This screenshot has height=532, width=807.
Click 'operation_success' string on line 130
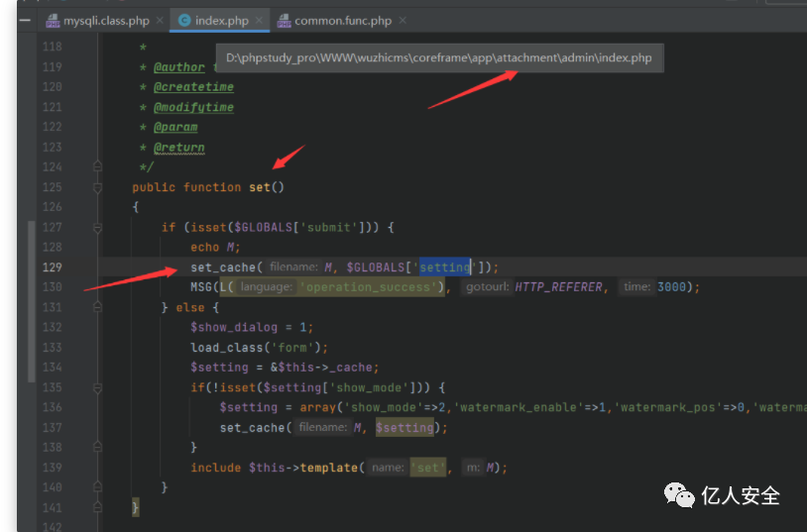coord(371,287)
